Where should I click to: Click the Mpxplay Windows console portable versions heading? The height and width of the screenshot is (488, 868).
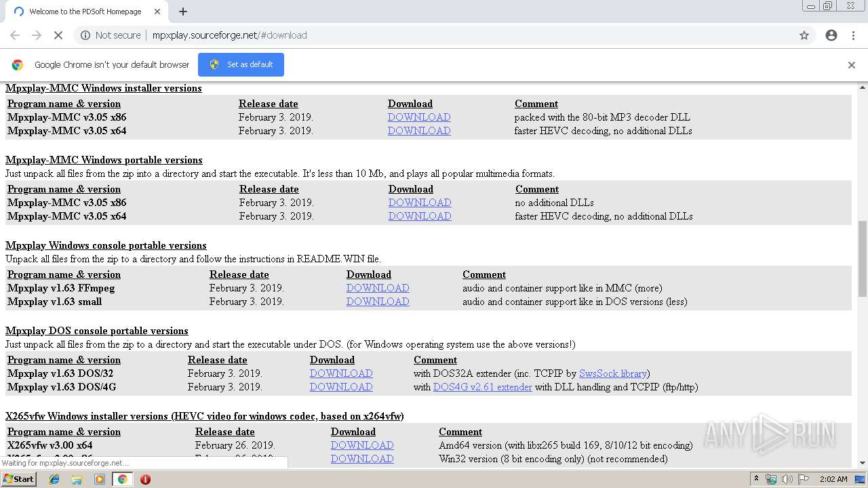[106, 245]
